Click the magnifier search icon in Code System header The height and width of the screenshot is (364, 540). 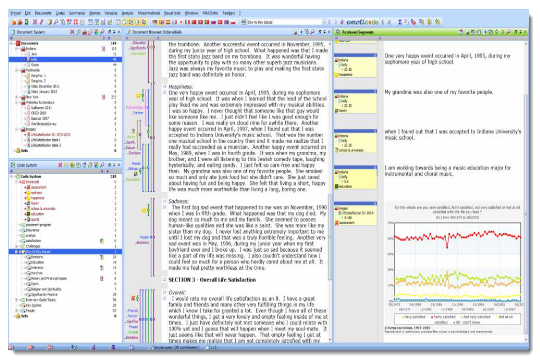coord(102,165)
